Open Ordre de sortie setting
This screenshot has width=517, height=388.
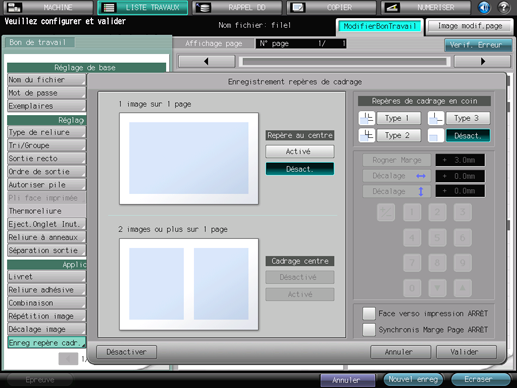[47, 172]
